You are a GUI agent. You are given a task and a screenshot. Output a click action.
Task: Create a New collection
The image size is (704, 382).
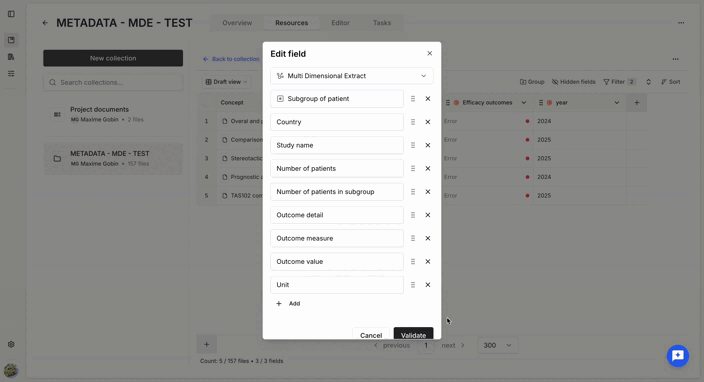click(113, 58)
